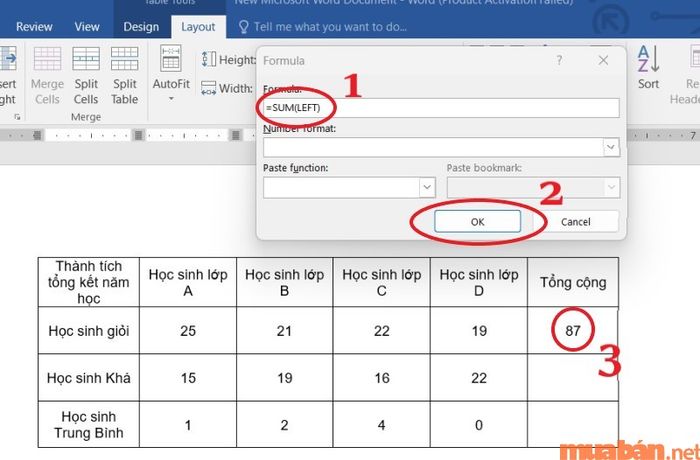Screen dimensions: 700x460
Task: Click cell 4 in Trung Bình row
Action: tap(382, 425)
